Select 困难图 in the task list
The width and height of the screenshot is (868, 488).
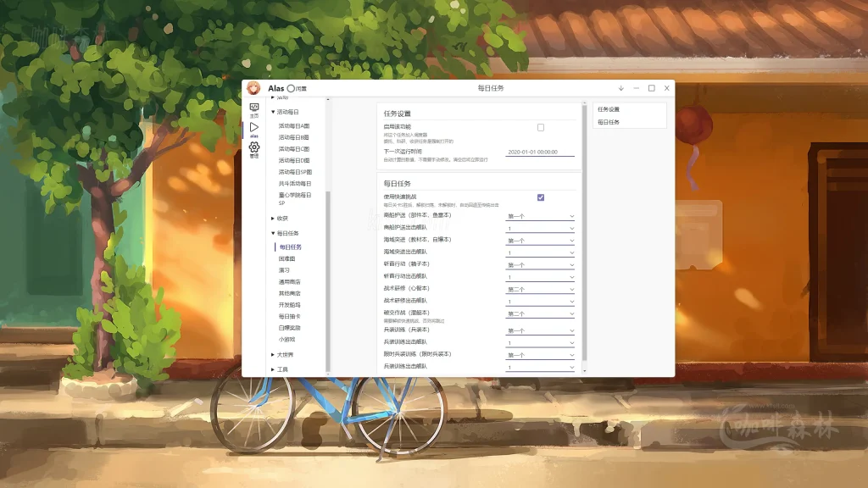[287, 258]
